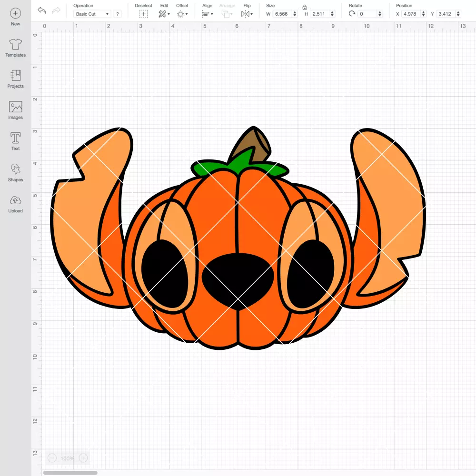Adjust the Width stepper arrows
Screen dimensions: 476x476
tap(295, 14)
